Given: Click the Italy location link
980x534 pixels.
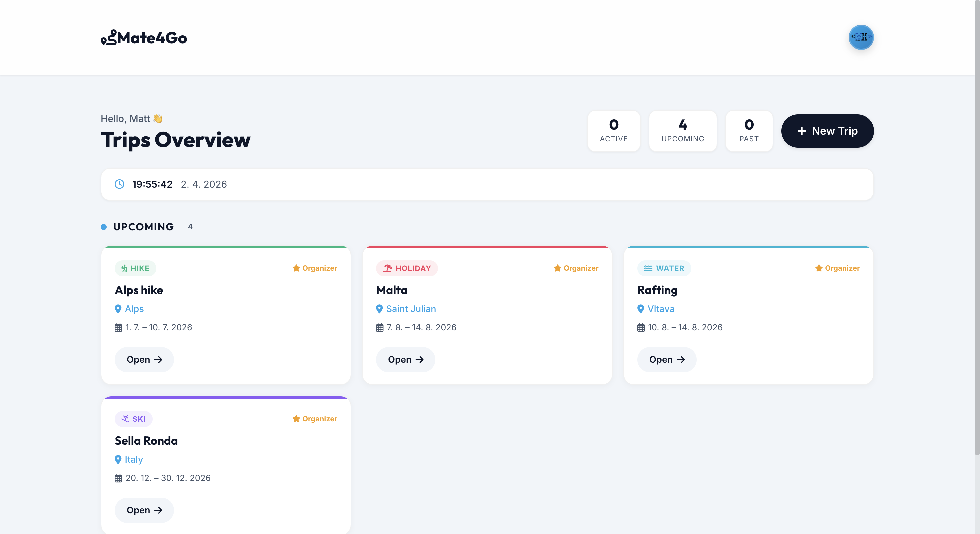Looking at the screenshot, I should [134, 459].
